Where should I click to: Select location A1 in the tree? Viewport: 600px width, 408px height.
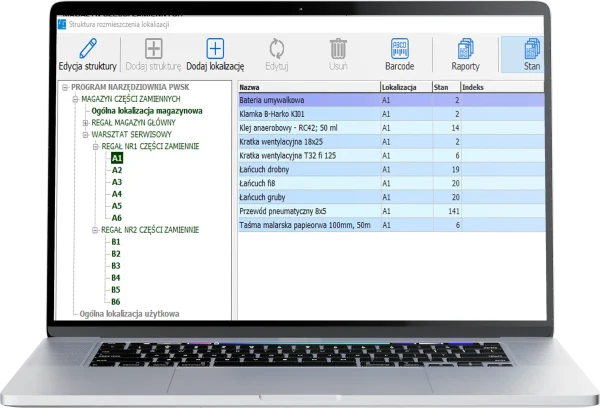point(117,158)
